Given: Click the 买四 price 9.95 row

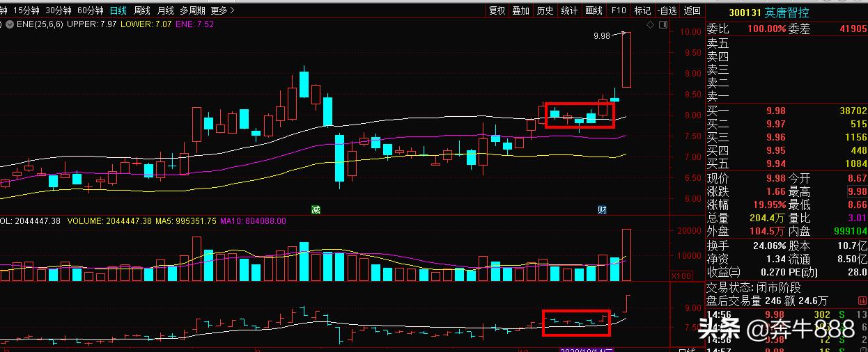Looking at the screenshot, I should click(787, 150).
